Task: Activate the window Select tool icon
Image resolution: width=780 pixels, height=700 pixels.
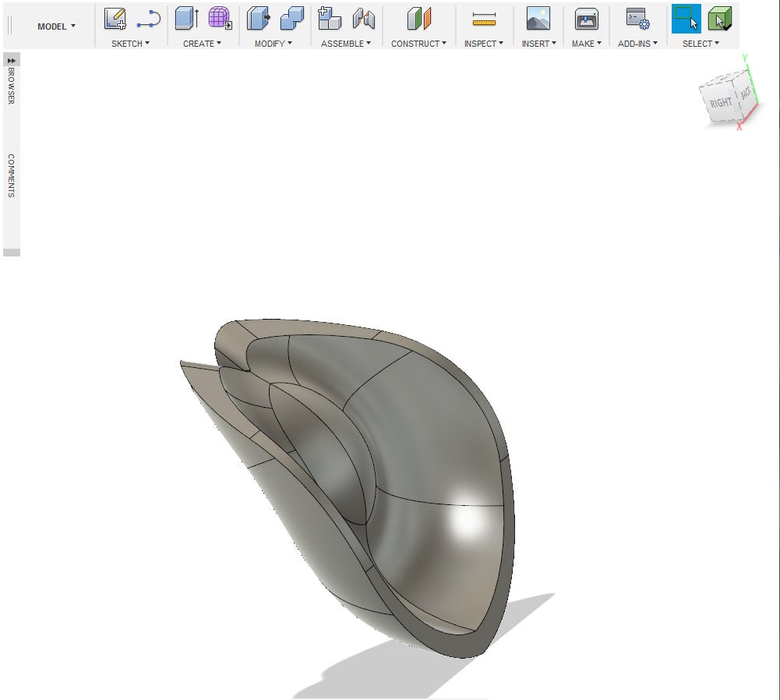Action: tap(686, 19)
